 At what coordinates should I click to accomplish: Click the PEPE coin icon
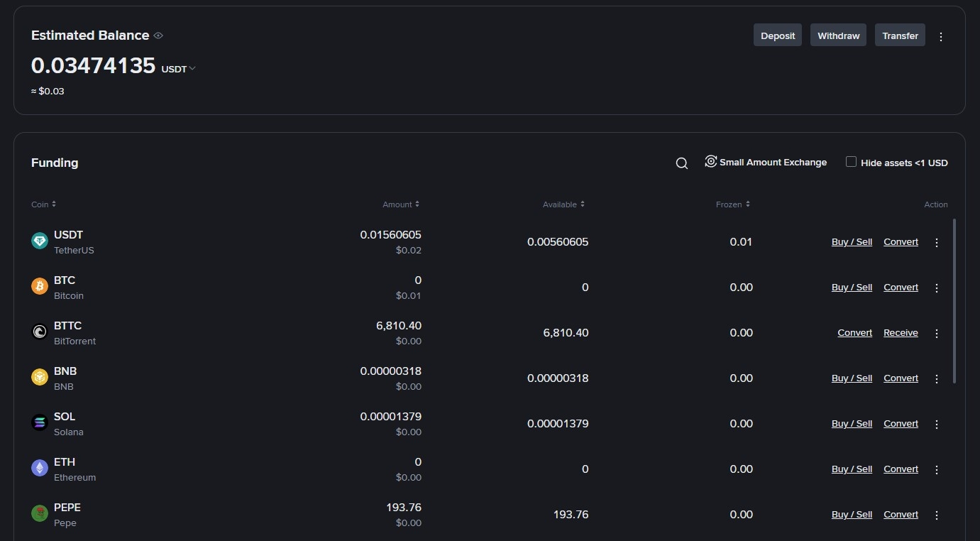point(40,514)
